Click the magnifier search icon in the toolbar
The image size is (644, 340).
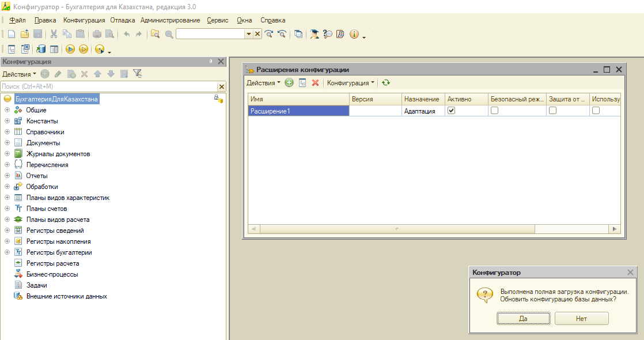(169, 34)
